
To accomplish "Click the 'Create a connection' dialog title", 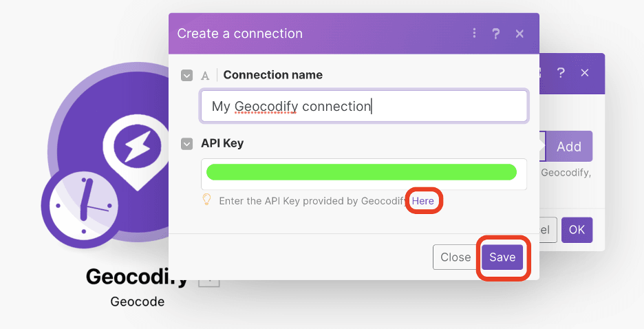I will click(x=239, y=33).
